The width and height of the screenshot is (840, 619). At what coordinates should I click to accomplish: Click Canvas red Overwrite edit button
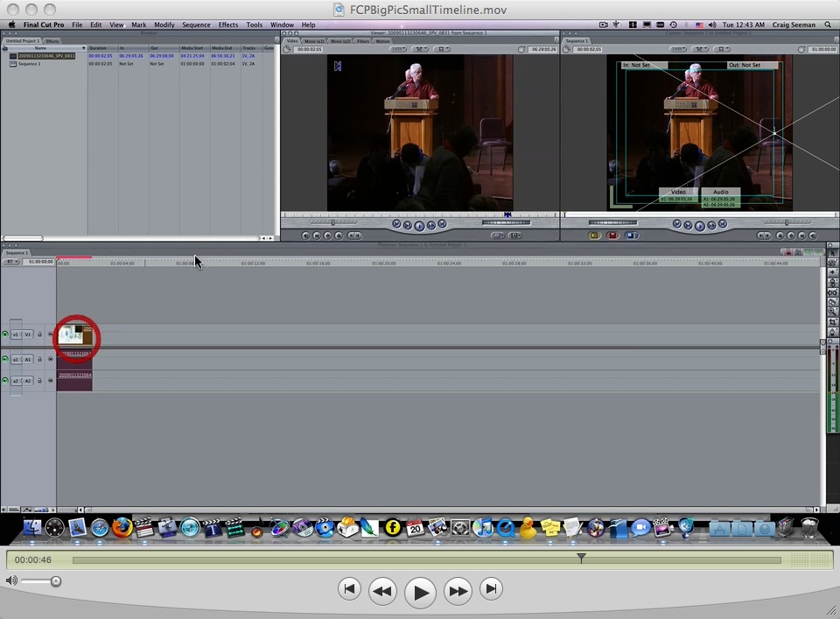point(612,236)
